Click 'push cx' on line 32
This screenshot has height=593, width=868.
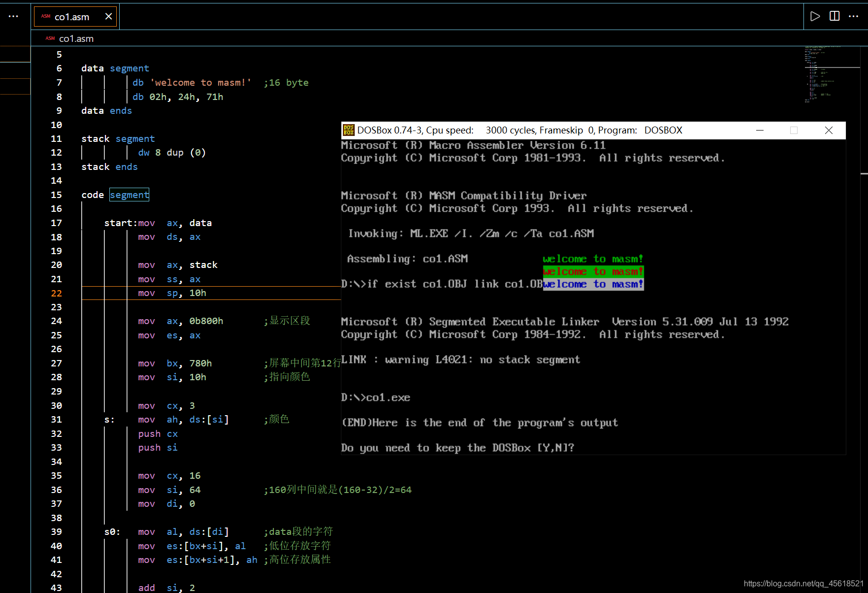point(158,434)
